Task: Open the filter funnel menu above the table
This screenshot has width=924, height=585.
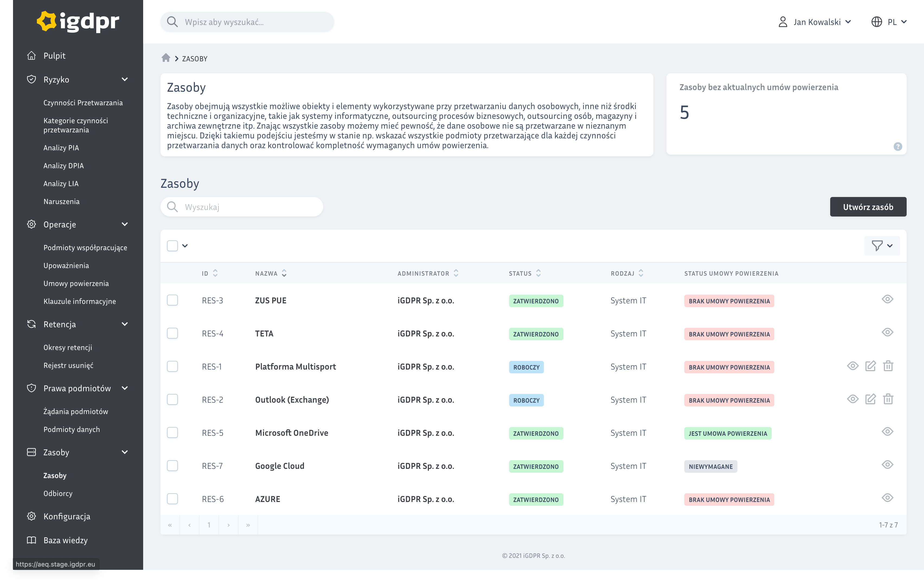Action: (x=882, y=246)
